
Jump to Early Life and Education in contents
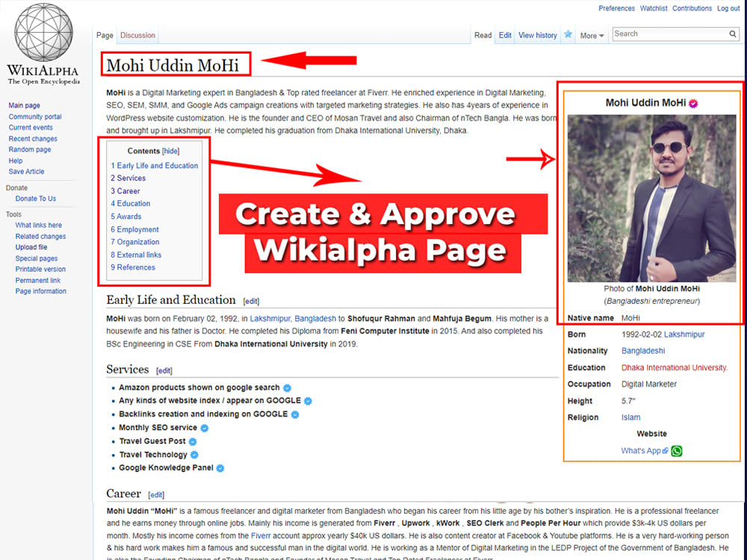[x=155, y=166]
